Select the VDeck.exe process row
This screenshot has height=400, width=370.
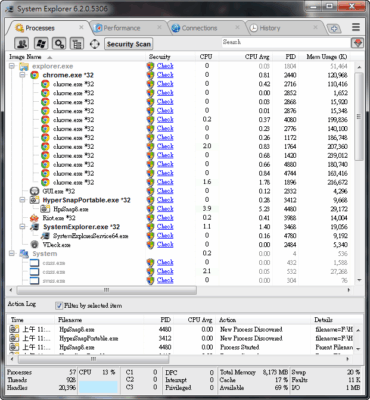coord(180,245)
